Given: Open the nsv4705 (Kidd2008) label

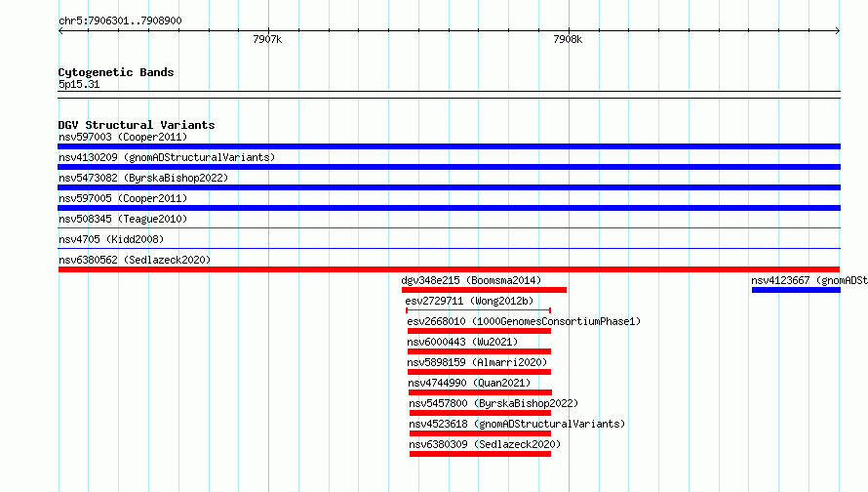Looking at the screenshot, I should (x=111, y=239).
